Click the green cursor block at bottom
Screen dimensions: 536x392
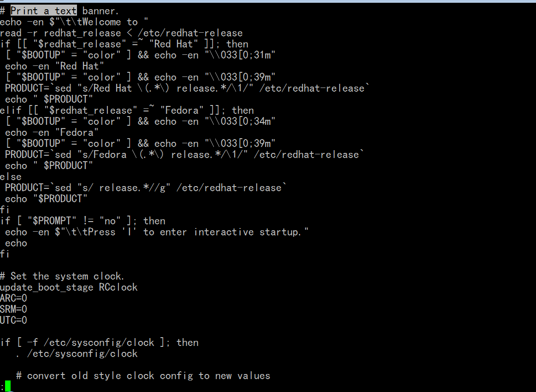(7, 386)
